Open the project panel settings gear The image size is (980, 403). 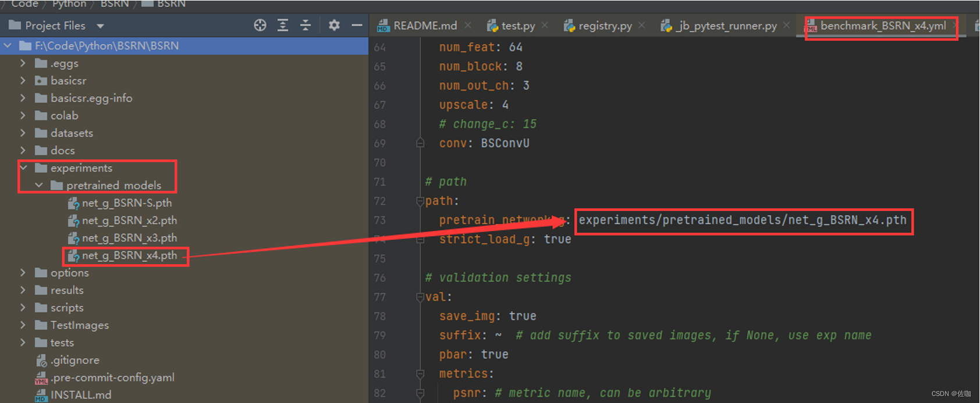[x=334, y=25]
